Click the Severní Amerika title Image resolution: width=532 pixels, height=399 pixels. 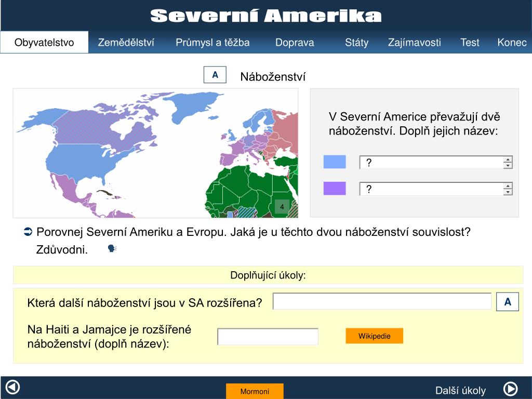point(266,16)
